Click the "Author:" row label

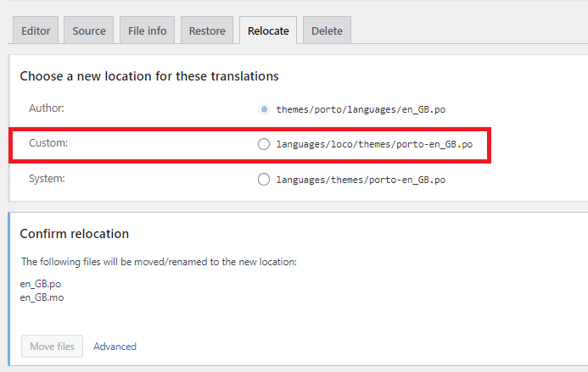click(x=47, y=108)
